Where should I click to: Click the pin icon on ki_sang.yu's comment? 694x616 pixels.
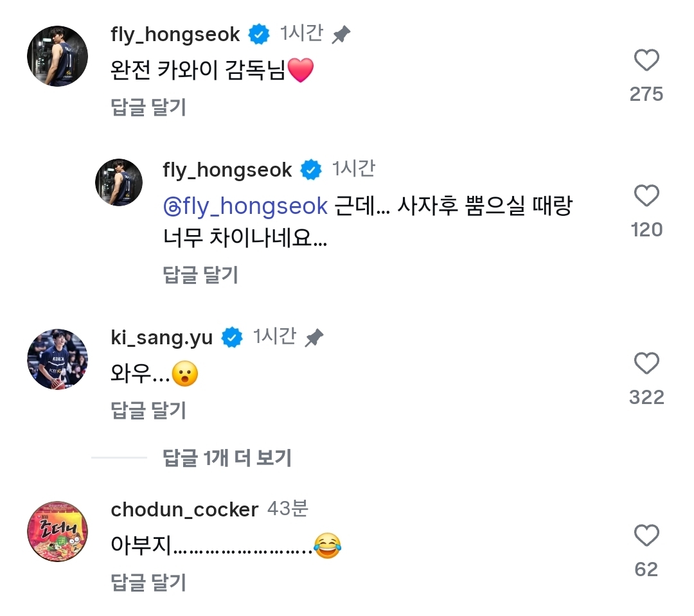point(314,338)
